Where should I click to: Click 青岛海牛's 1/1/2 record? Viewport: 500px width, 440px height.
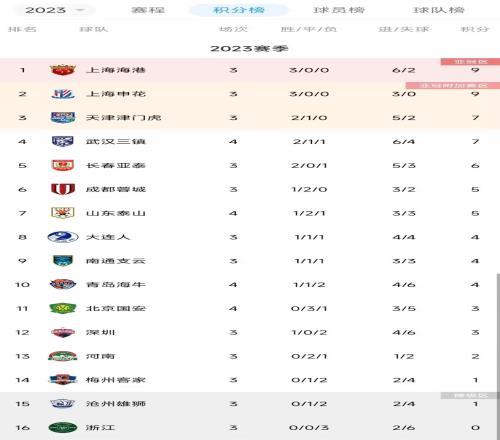coord(309,285)
